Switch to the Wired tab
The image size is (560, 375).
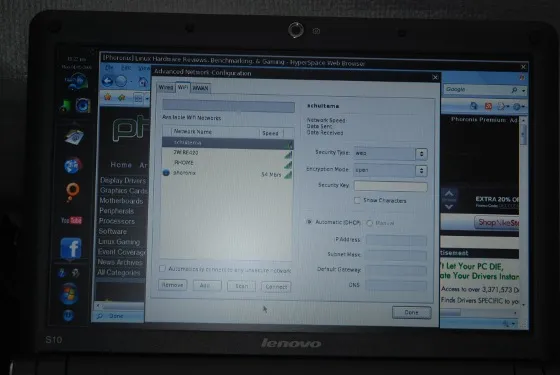coord(166,87)
